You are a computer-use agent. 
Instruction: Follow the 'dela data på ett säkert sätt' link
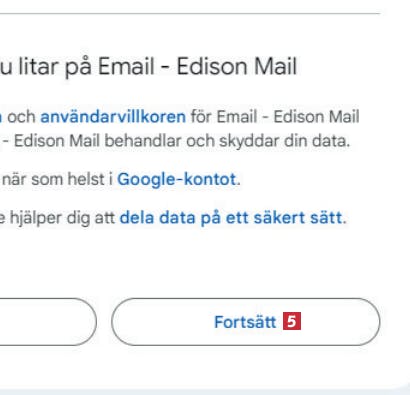coord(231,218)
